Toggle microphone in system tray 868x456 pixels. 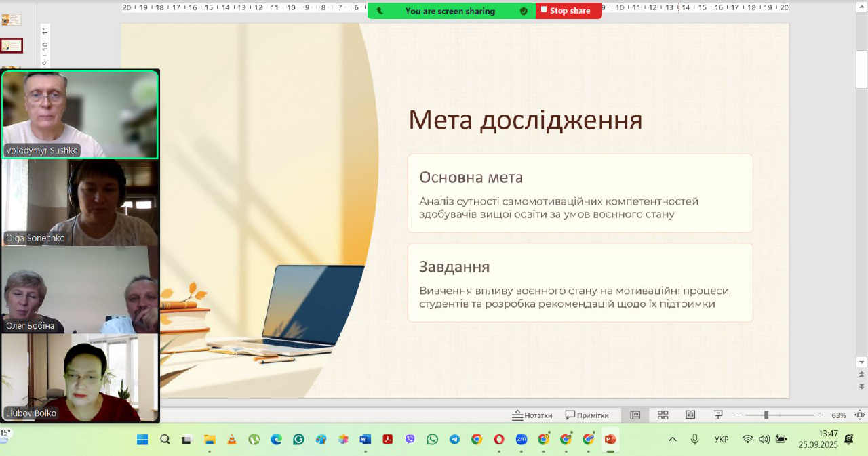pyautogui.click(x=694, y=439)
